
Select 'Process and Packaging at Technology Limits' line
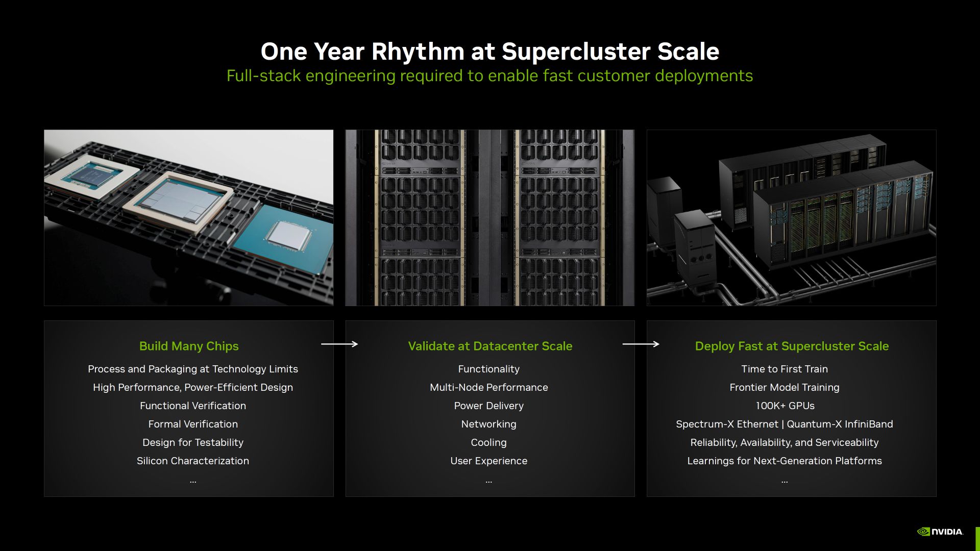193,369
